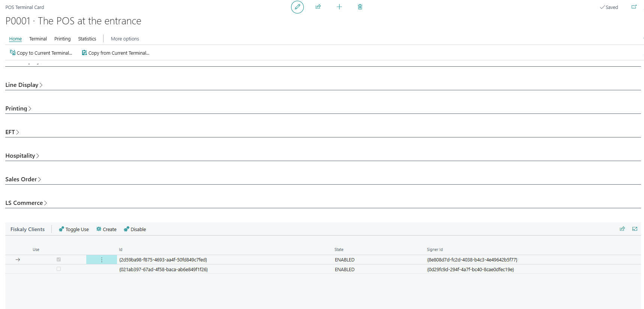
Task: Click the share icon in top header
Action: (318, 7)
